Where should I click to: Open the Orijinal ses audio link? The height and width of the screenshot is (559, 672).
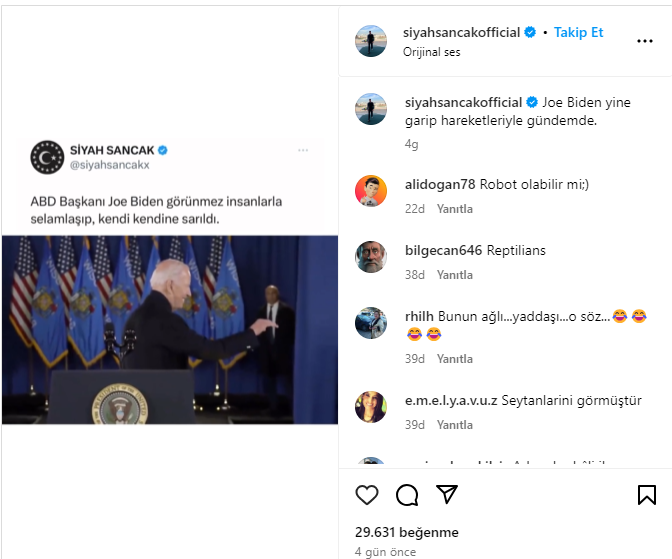pyautogui.click(x=432, y=52)
